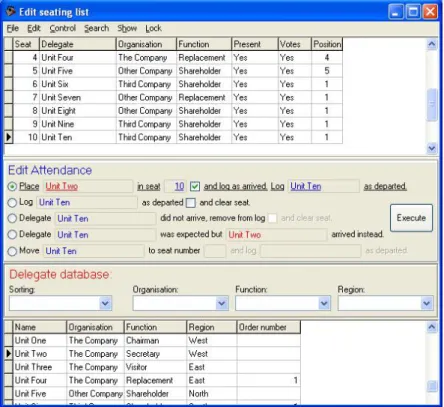Click the Order number column header
This screenshot has width=444, height=407.
269,327
